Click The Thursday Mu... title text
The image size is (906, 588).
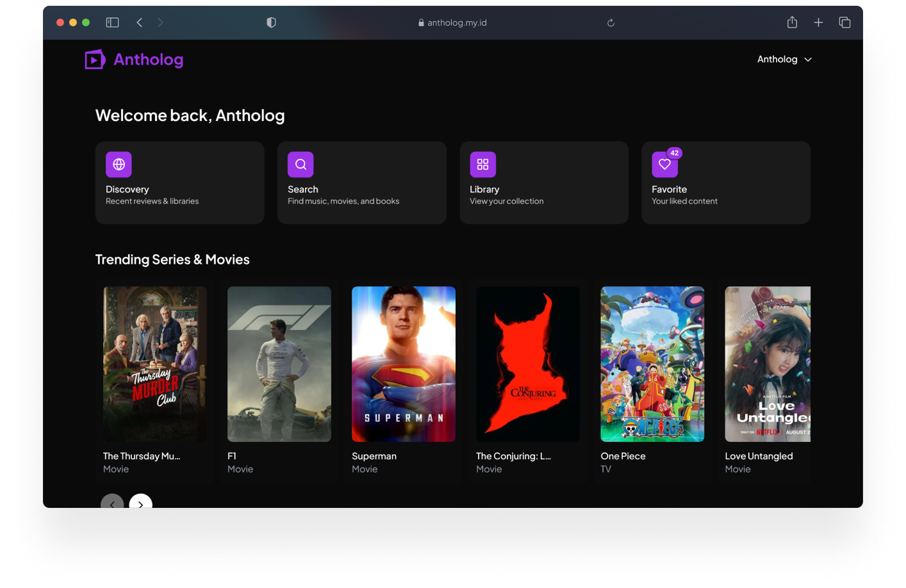[142, 456]
